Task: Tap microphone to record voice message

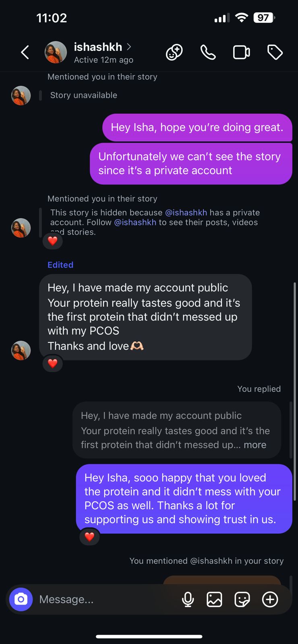Action: [x=188, y=599]
